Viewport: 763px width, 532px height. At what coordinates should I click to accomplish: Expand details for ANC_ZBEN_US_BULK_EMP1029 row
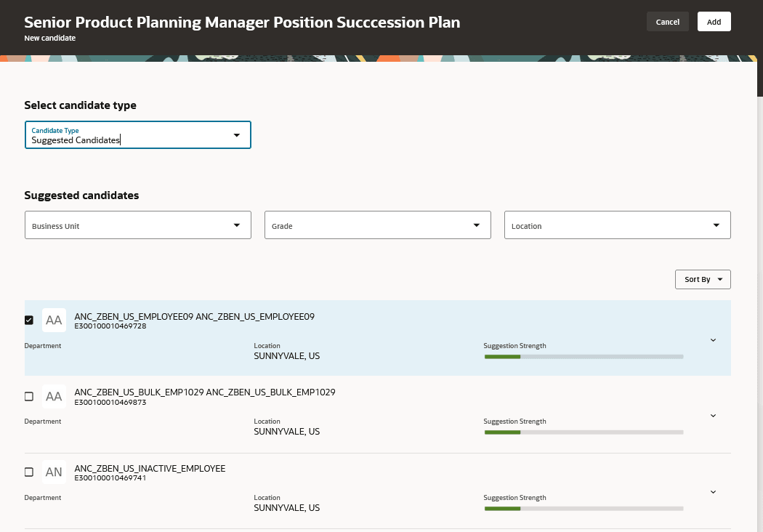(713, 416)
